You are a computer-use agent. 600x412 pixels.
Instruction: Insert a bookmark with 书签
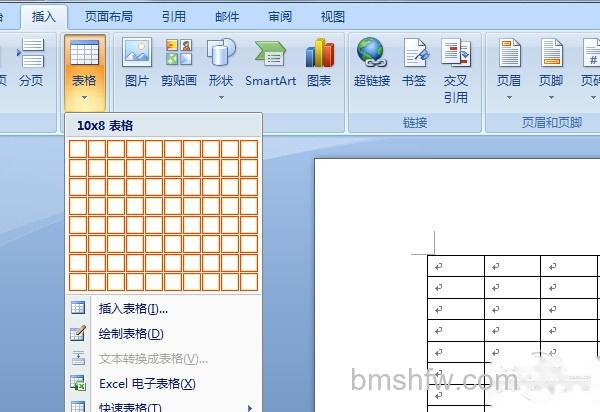click(414, 63)
